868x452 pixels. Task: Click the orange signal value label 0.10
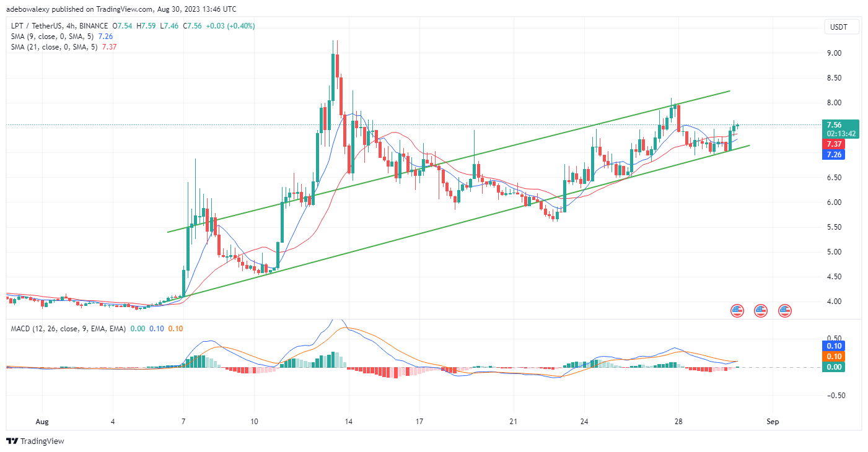pyautogui.click(x=833, y=356)
